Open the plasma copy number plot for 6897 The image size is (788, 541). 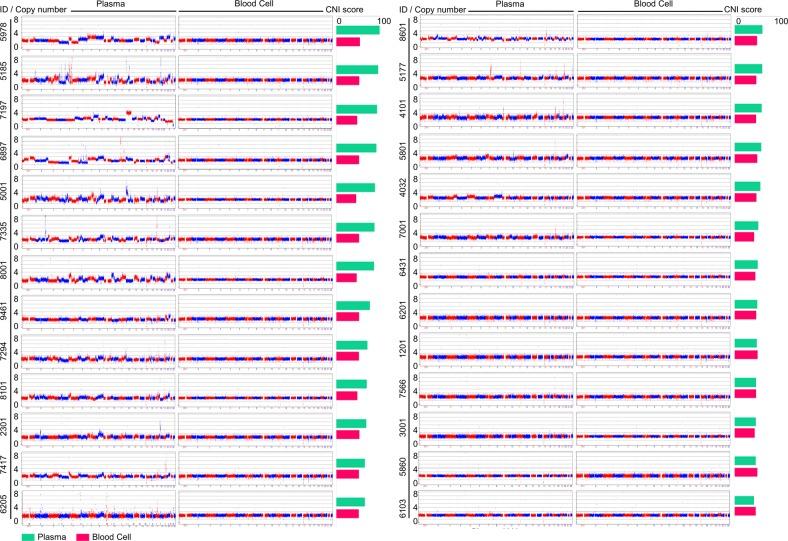[98, 152]
